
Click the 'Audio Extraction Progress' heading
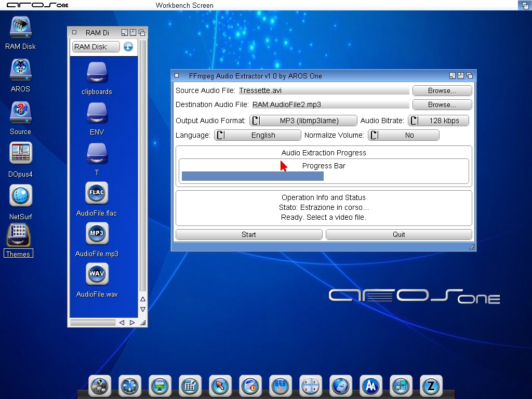tap(324, 153)
